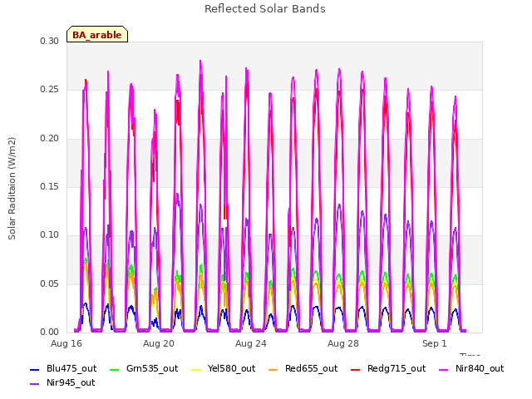Image resolution: width=532 pixels, height=399 pixels.
Task: Click the Sep 1 x-axis tick label
Action: pos(435,343)
